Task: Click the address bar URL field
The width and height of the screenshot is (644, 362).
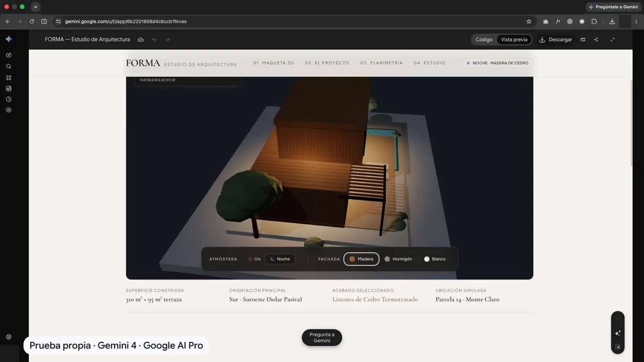Action: tap(292, 22)
